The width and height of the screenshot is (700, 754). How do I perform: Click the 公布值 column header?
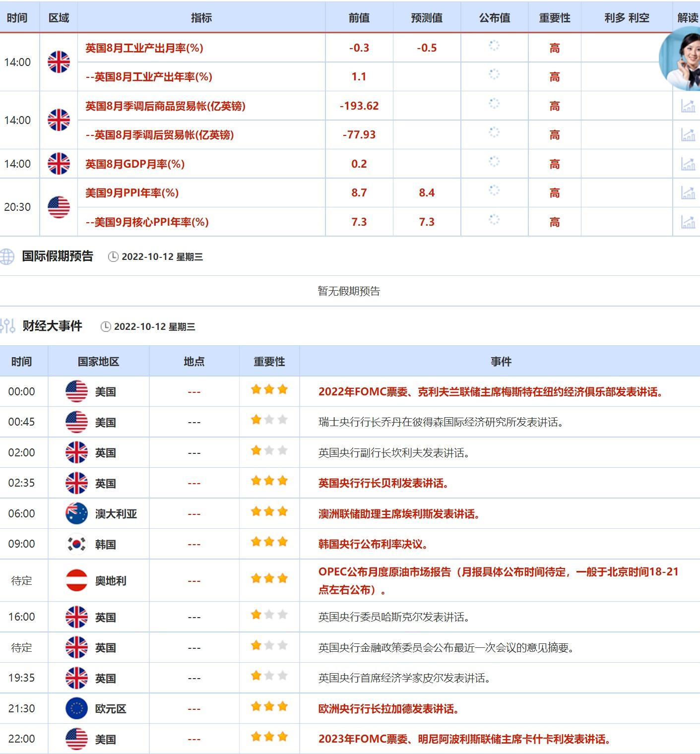pyautogui.click(x=494, y=18)
